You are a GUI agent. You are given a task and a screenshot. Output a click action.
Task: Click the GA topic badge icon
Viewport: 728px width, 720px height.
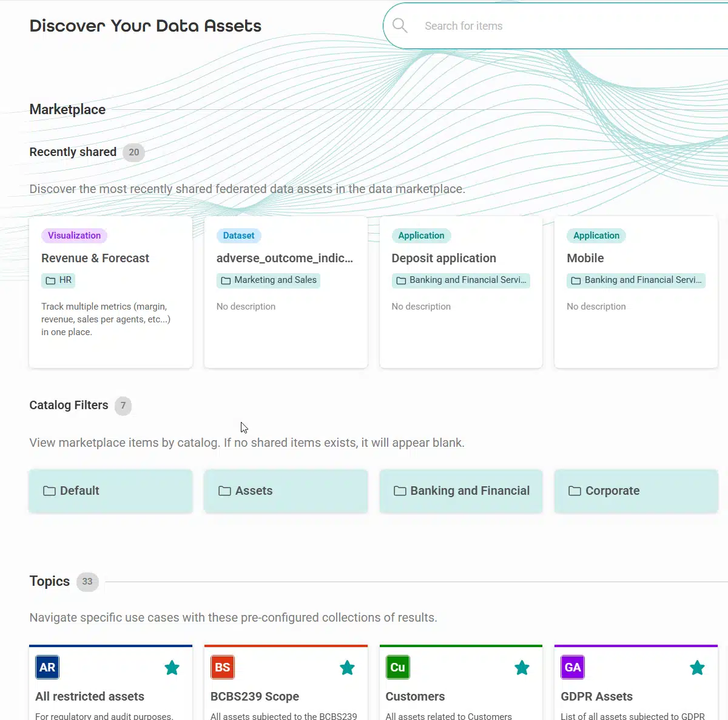tap(572, 667)
